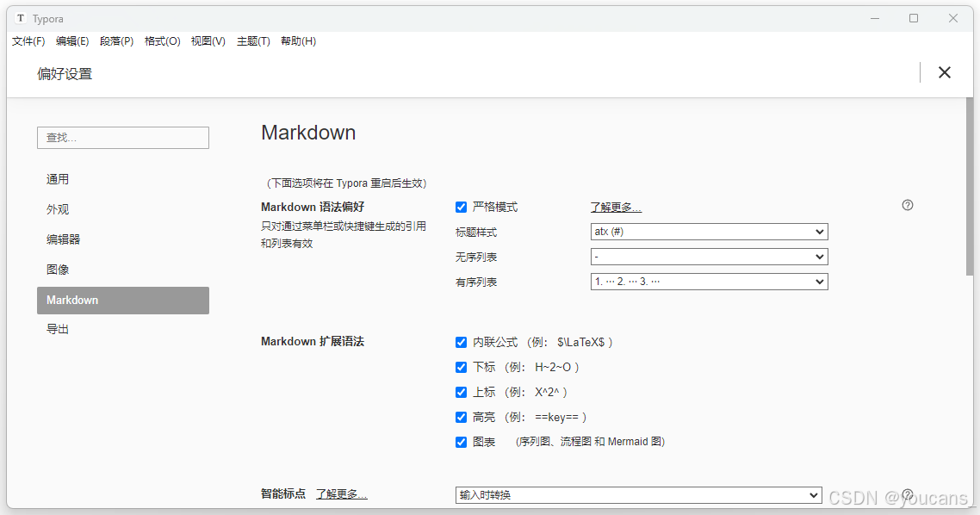Image resolution: width=980 pixels, height=515 pixels.
Task: Toggle the 图表 diagrams checkbox
Action: click(462, 442)
